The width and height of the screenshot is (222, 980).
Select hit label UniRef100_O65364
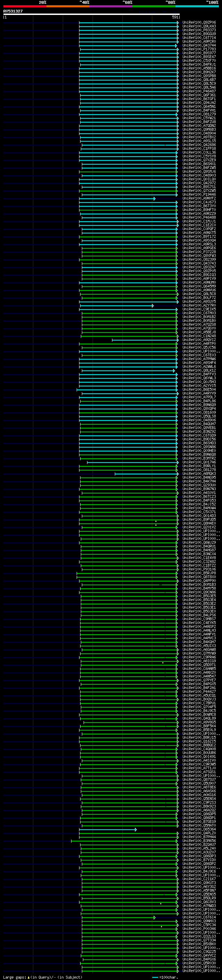pos(199,830)
